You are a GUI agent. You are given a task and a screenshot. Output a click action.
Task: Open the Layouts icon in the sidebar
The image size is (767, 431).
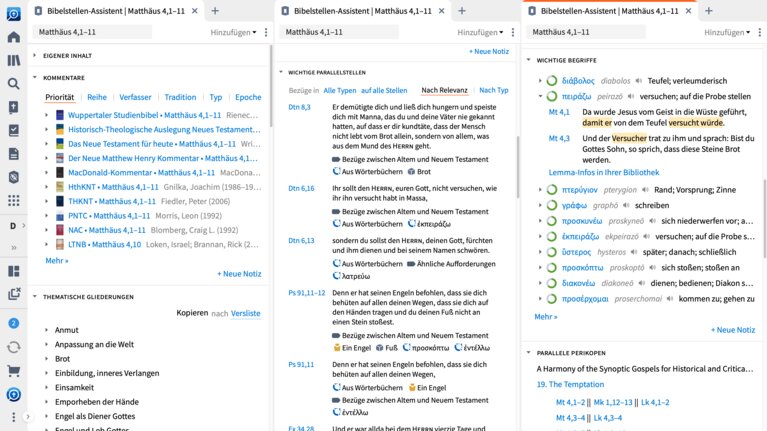click(x=14, y=271)
